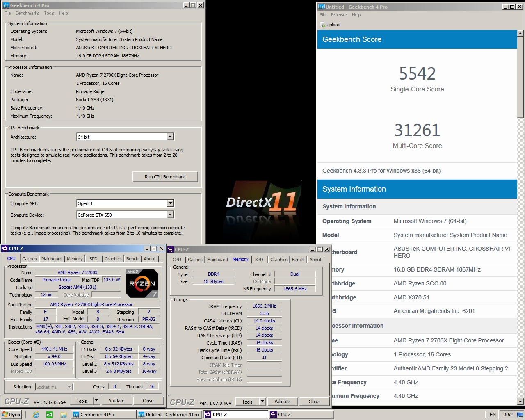Click the 5542 Single-Core Score value
The image size is (525, 420).
pyautogui.click(x=417, y=74)
